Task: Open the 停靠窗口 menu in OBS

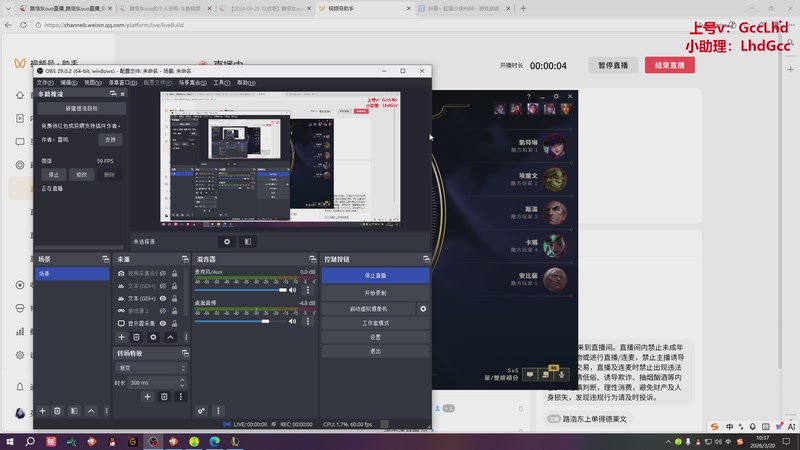Action: tap(122, 83)
